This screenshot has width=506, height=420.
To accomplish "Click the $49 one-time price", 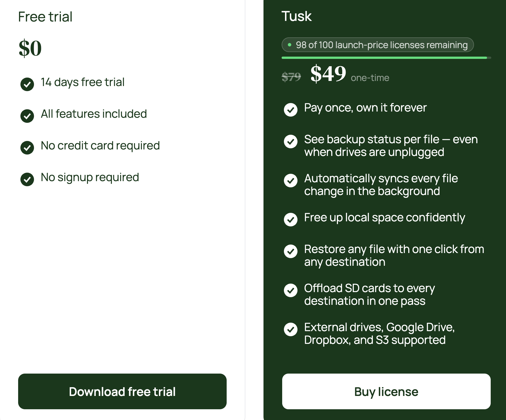I will coord(350,74).
